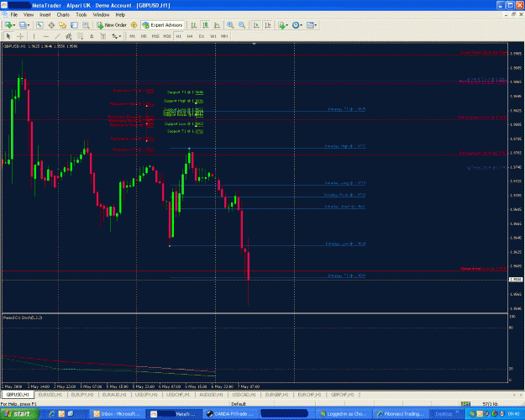Image resolution: width=525 pixels, height=420 pixels.
Task: Toggle the Market Watch window icon
Action: pos(39,25)
